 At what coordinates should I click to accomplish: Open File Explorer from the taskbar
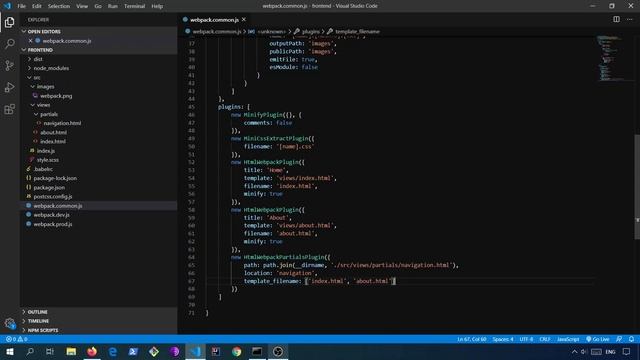click(x=71, y=351)
